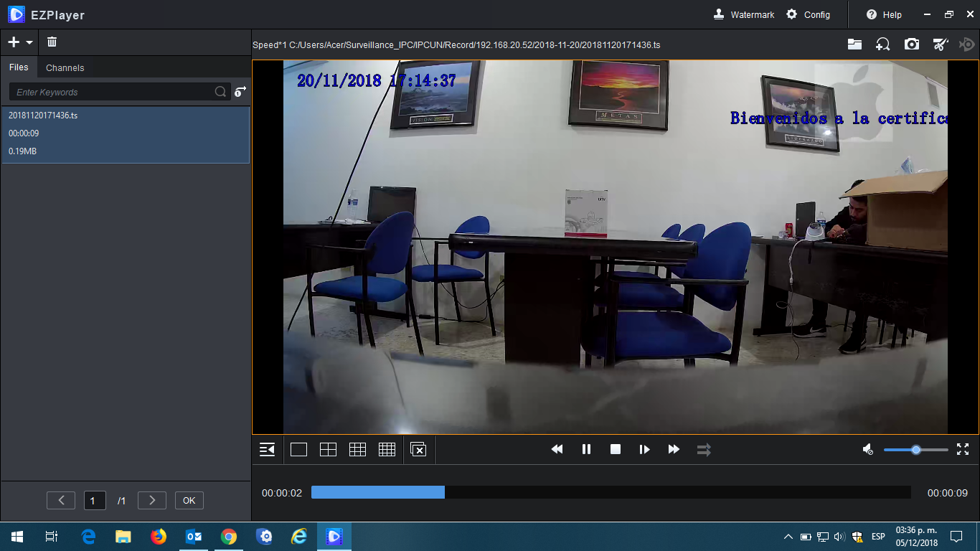Confirm page selection with OK button

click(189, 500)
